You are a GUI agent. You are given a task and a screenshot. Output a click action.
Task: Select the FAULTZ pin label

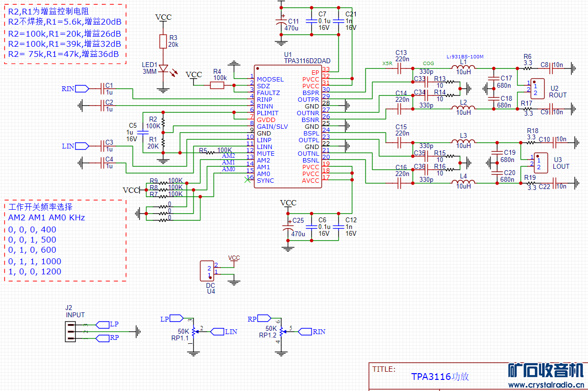[x=268, y=93]
